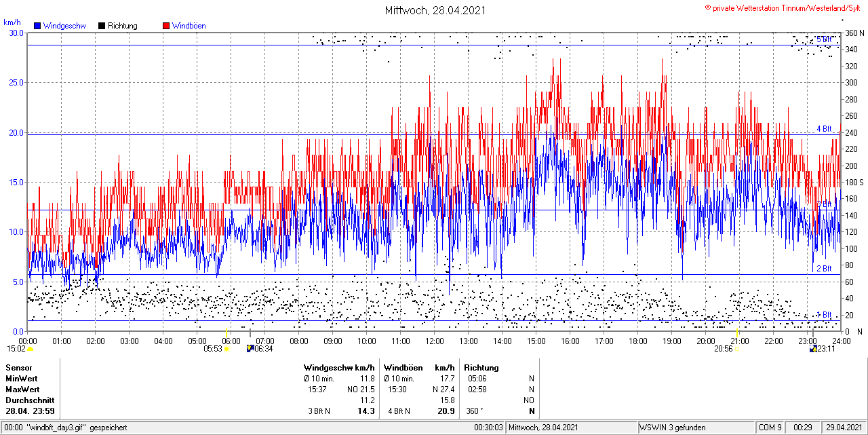Select the 'Windböen' legend label at top
This screenshot has width=868, height=435.
189,26
